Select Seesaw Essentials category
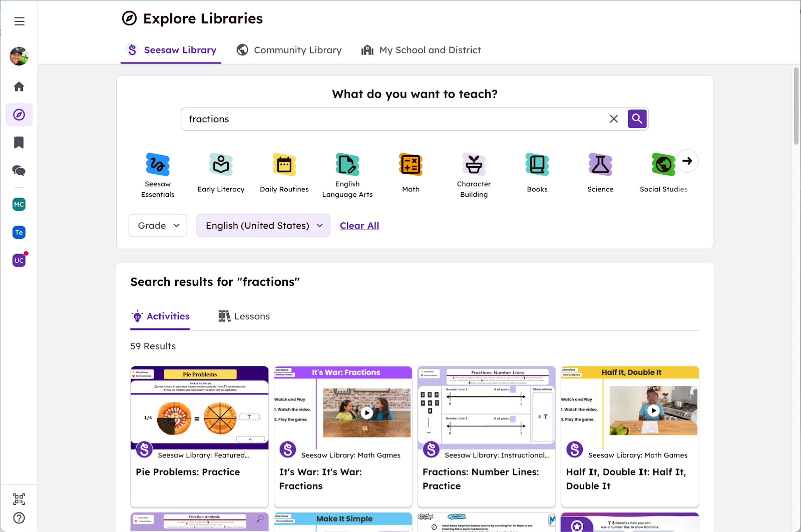Viewport: 801px width, 532px height. click(158, 175)
